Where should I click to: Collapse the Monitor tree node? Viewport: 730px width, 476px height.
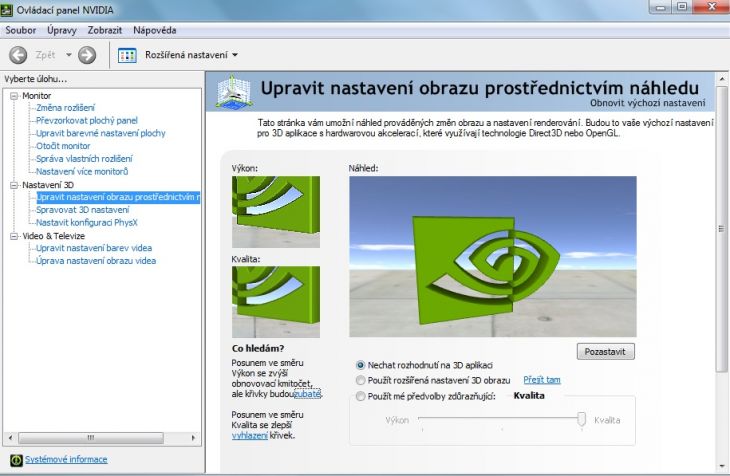pyautogui.click(x=14, y=95)
